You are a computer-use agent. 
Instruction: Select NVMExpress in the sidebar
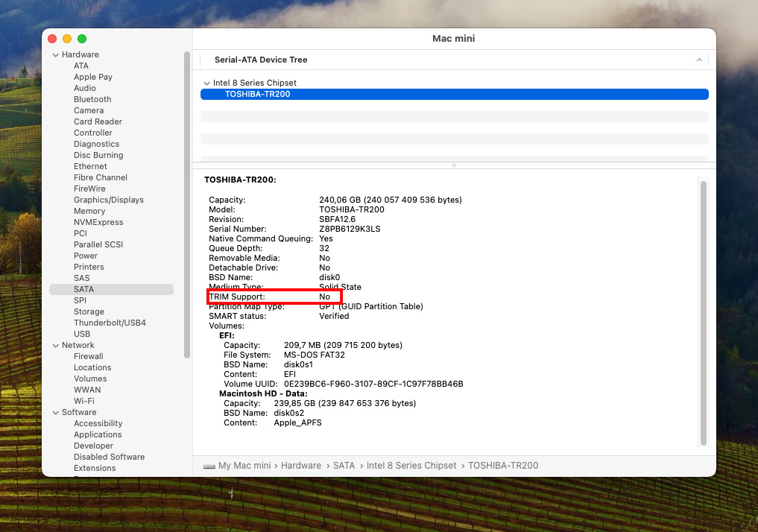[x=98, y=222]
